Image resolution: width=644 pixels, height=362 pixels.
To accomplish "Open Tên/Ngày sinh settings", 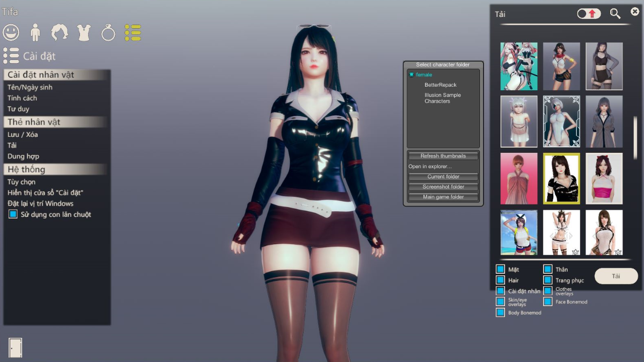I will point(30,87).
